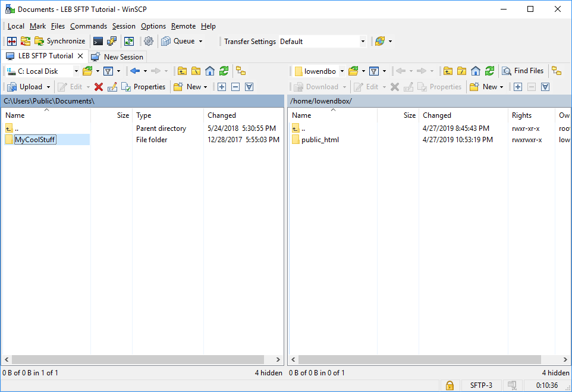
Task: Open remote directory folder icon
Action: [354, 71]
